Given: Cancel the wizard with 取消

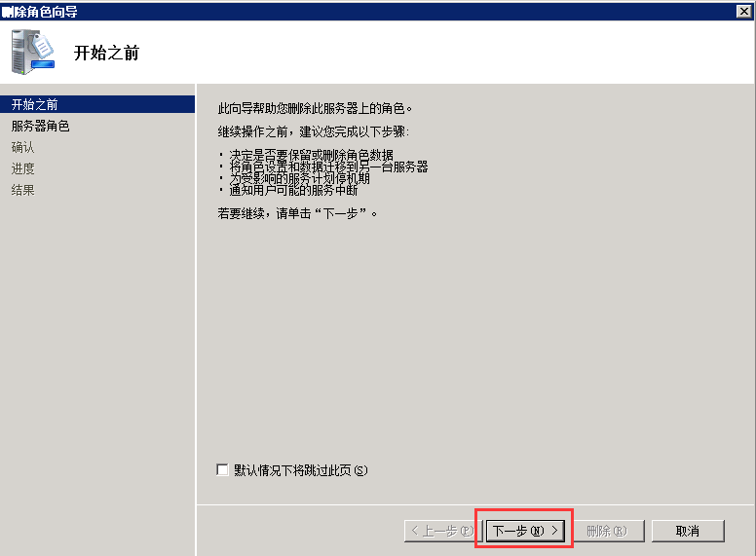Looking at the screenshot, I should pos(688,531).
